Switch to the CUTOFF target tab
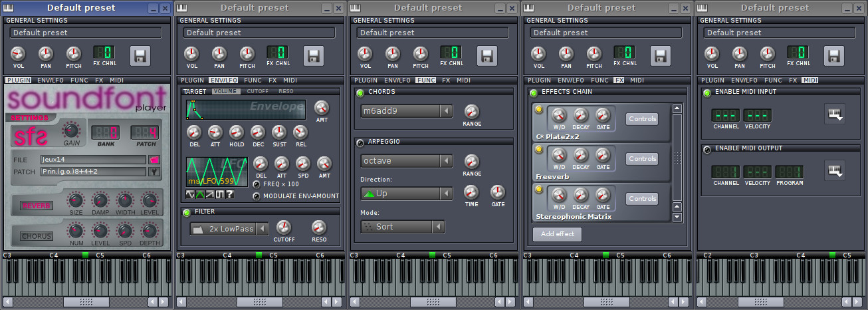This screenshot has height=310, width=868. coord(257,91)
